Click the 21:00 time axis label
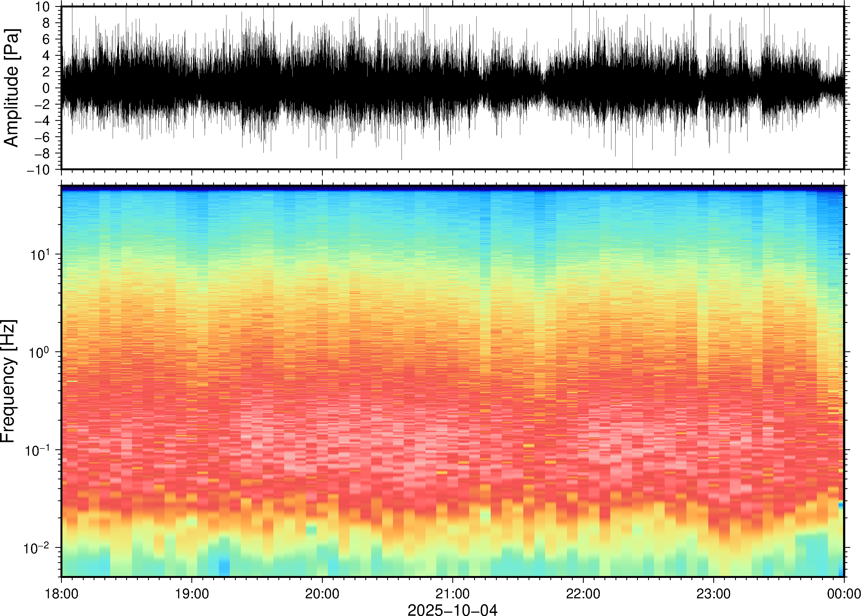The height and width of the screenshot is (616, 861). [x=452, y=594]
